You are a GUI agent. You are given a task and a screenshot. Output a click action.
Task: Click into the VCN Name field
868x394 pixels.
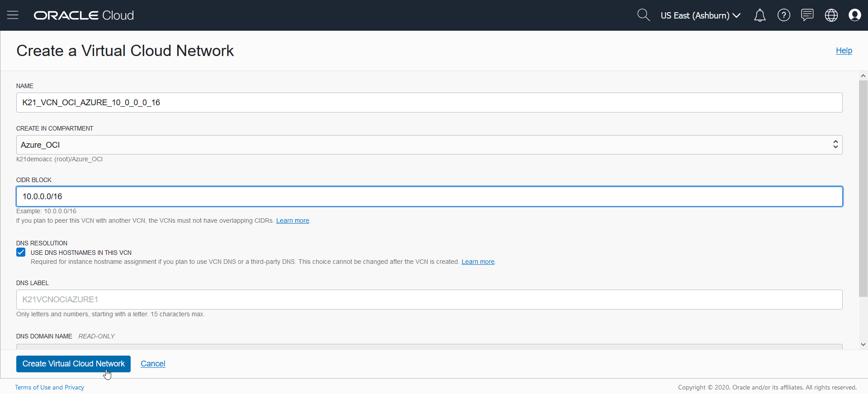click(429, 103)
